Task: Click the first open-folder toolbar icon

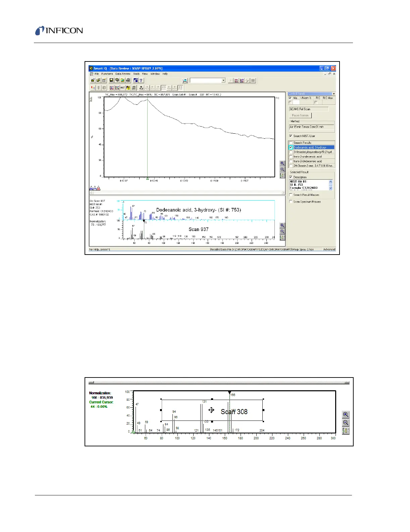Action: (93, 80)
